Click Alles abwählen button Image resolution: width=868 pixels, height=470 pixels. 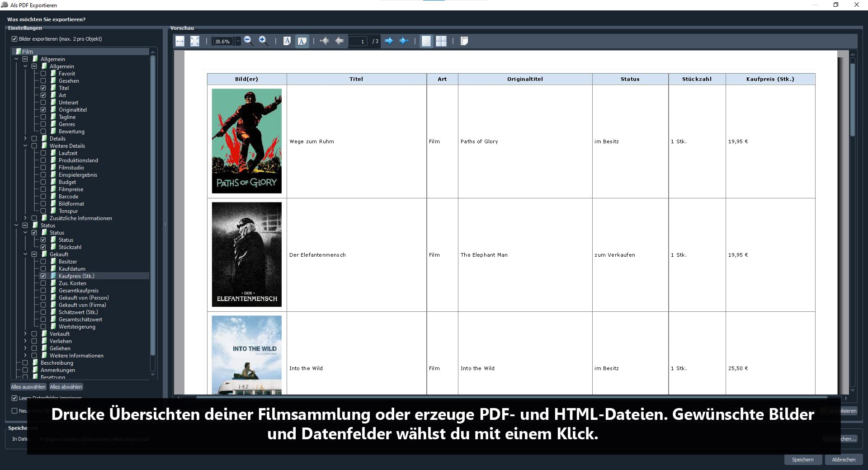pos(66,387)
